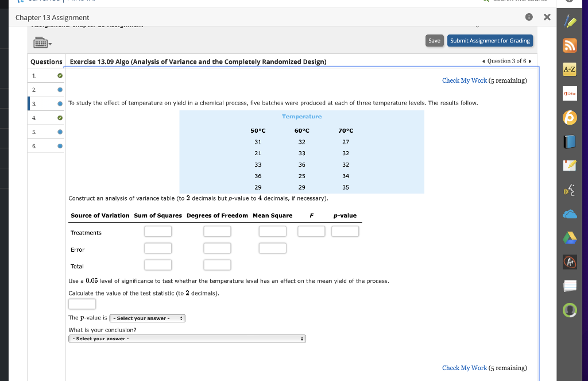Click Exercise 13.09 Algo title text
This screenshot has width=588, height=381.
pos(198,61)
